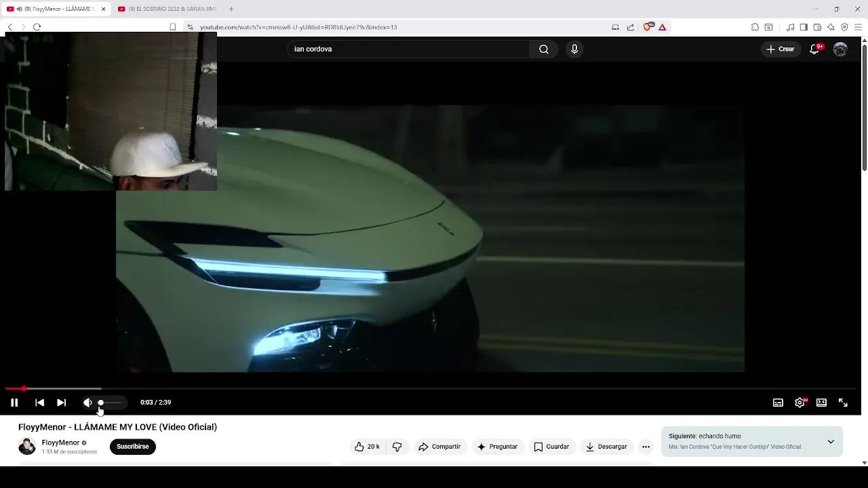The image size is (868, 488).
Task: Skip to the previous video
Action: [39, 403]
